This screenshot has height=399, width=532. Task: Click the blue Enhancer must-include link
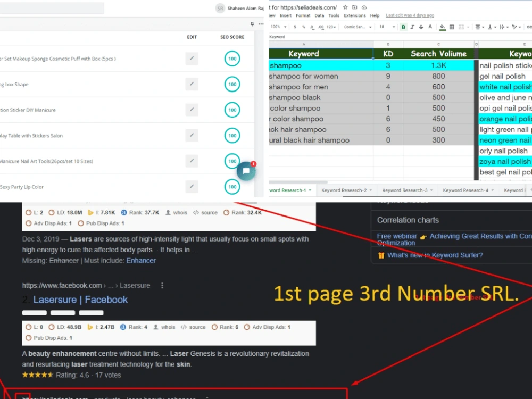click(141, 261)
